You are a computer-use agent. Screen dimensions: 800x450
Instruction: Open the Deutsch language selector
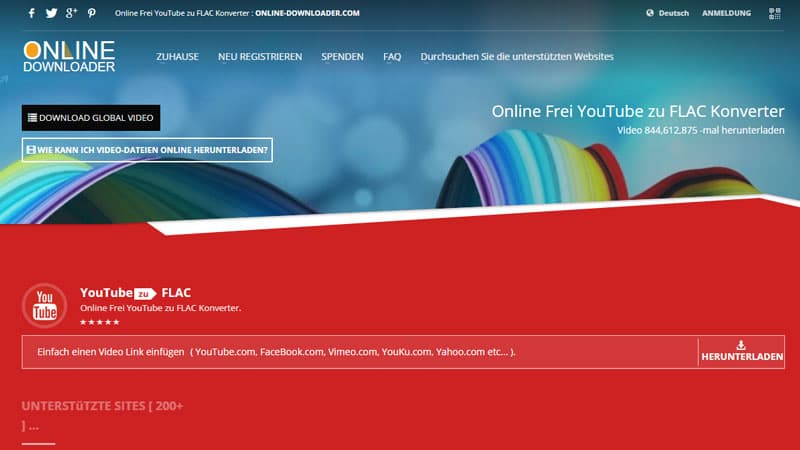pos(667,13)
